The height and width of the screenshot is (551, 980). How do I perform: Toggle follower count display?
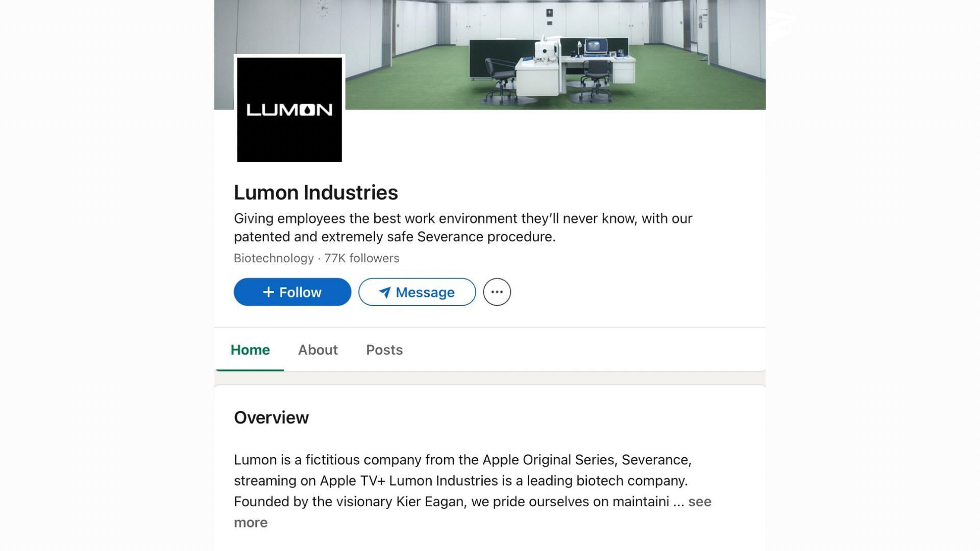coord(361,258)
